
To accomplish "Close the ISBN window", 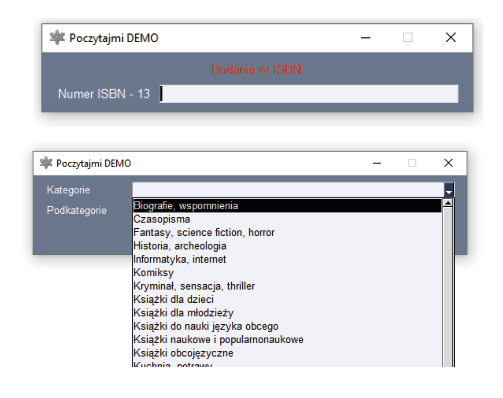I will pyautogui.click(x=451, y=37).
